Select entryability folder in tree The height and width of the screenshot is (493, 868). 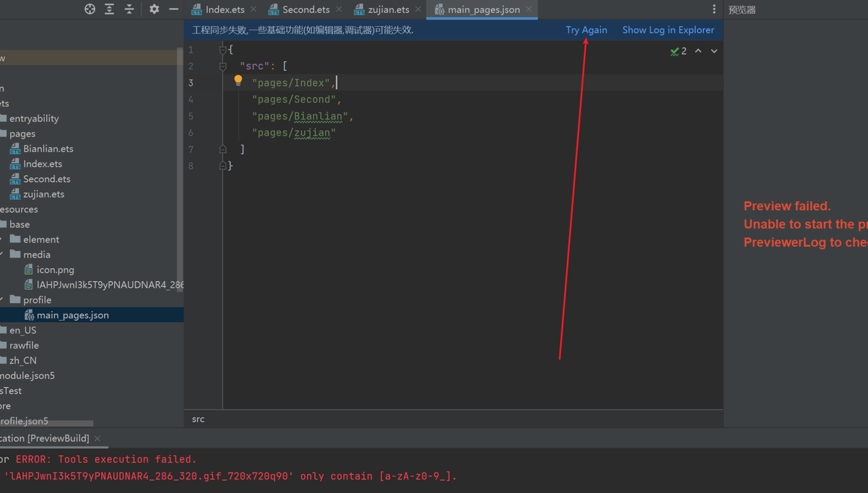[x=34, y=118]
